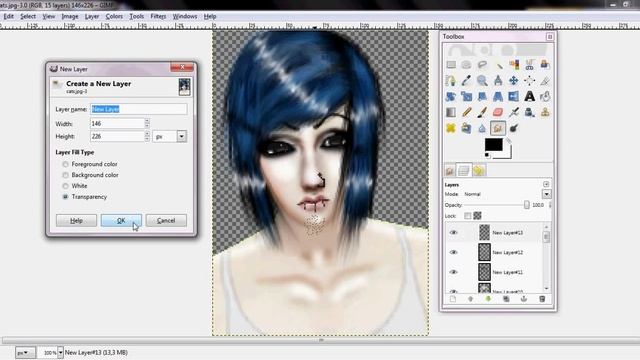Open the status bar px unit dropdown
This screenshot has height=360, width=640.
(x=25, y=352)
